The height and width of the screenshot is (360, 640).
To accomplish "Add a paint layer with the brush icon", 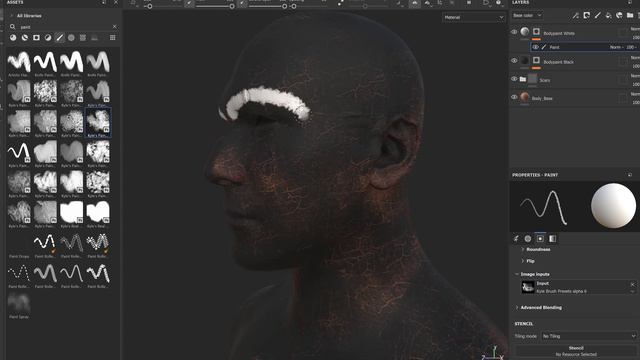I will tap(598, 16).
